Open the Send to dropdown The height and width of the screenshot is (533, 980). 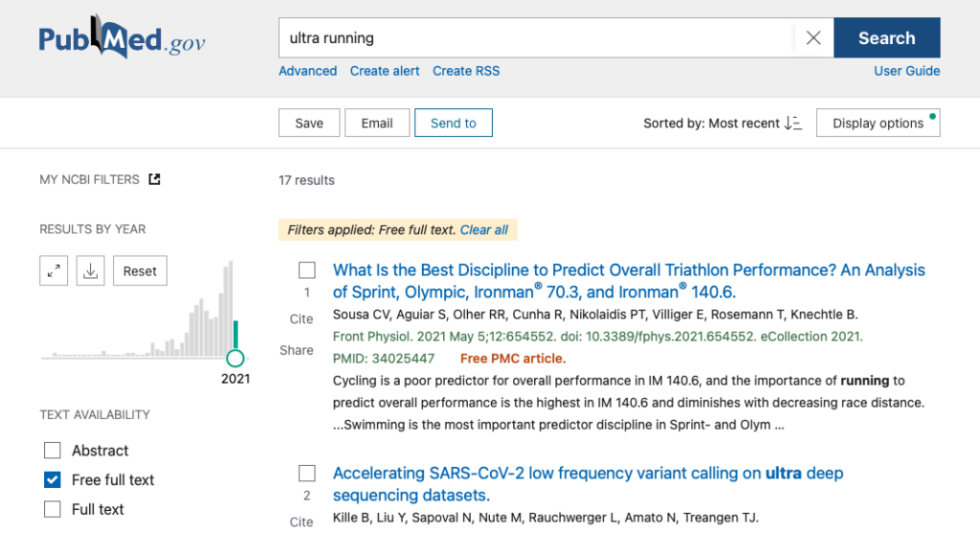(x=453, y=123)
